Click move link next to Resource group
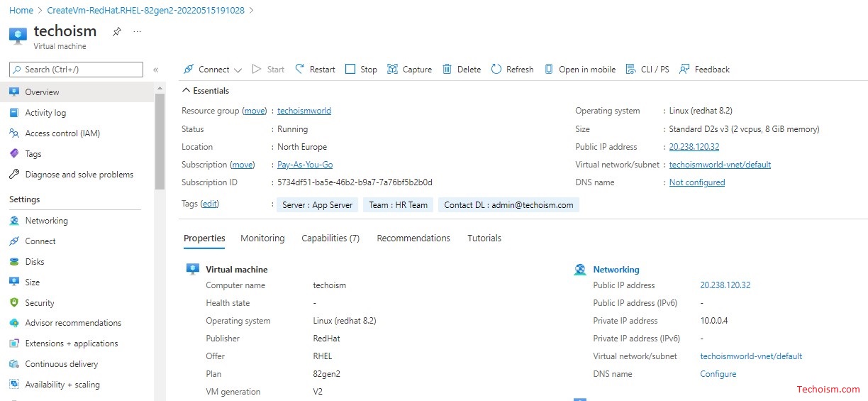 (255, 111)
